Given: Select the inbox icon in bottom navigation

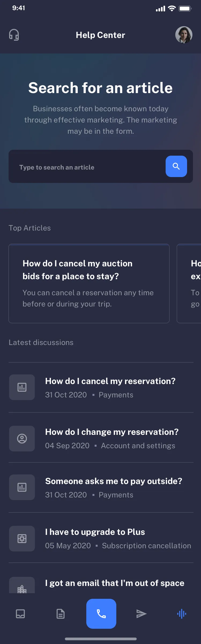Looking at the screenshot, I should tap(20, 614).
